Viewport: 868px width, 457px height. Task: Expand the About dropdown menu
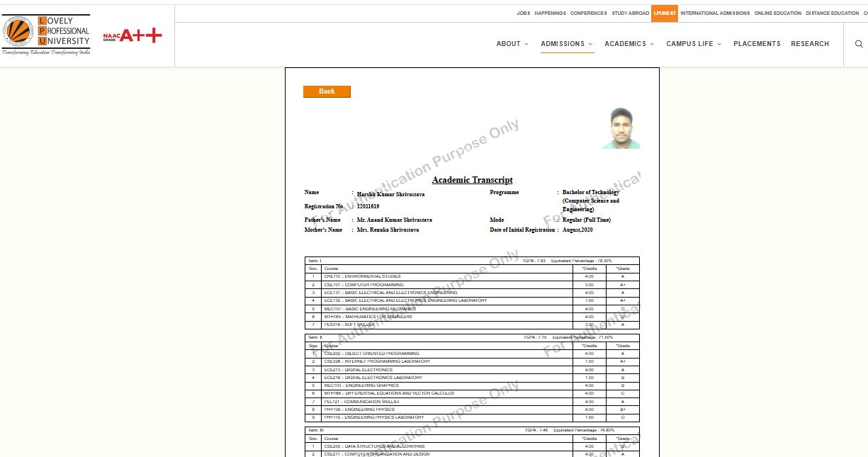click(512, 44)
